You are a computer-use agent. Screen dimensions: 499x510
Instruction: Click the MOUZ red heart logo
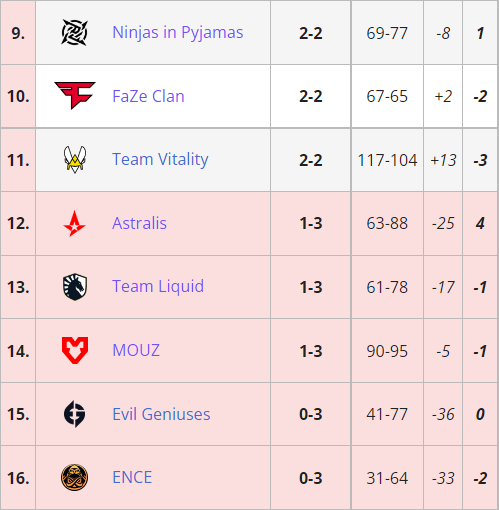pos(75,350)
